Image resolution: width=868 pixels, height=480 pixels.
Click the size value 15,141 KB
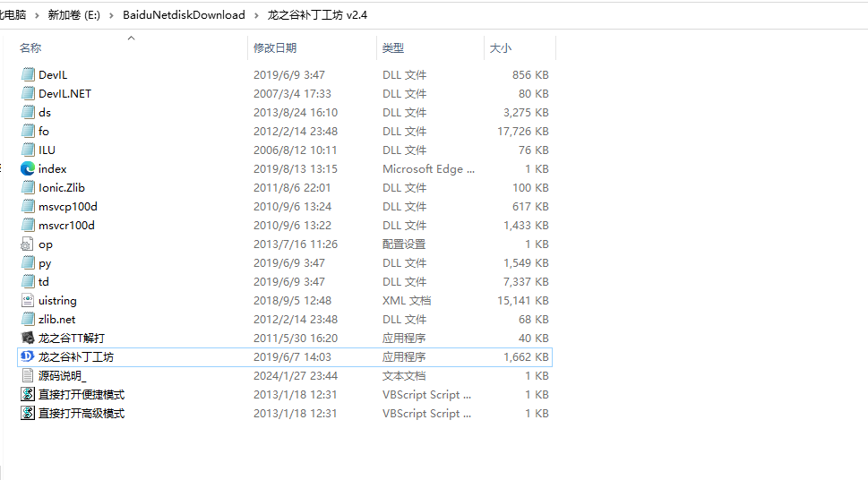(523, 301)
